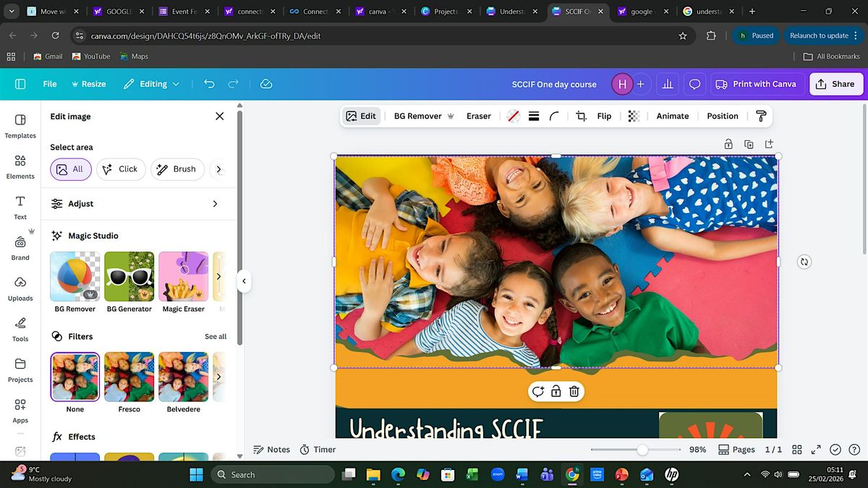Click the crop icon in image toolbar
Image resolution: width=868 pixels, height=488 pixels.
click(581, 116)
